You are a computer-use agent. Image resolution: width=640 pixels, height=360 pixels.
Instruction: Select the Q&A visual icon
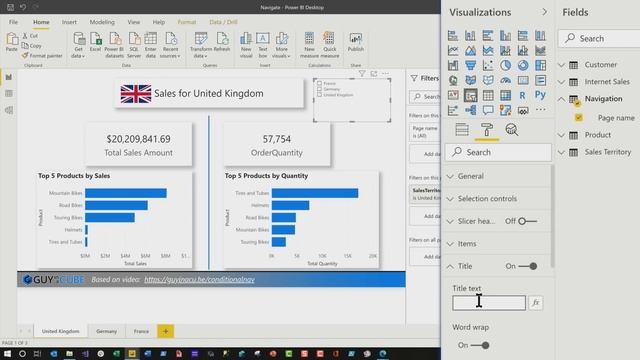coord(488,110)
